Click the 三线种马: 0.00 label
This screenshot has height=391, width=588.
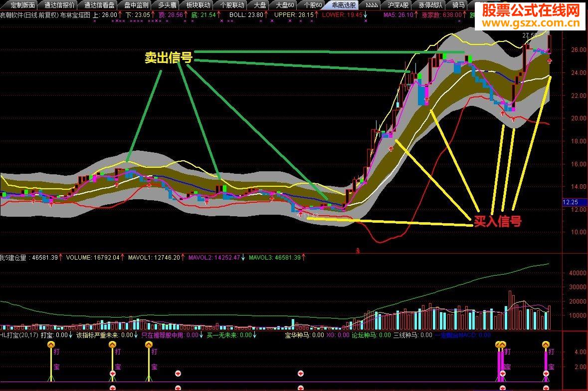(413, 335)
